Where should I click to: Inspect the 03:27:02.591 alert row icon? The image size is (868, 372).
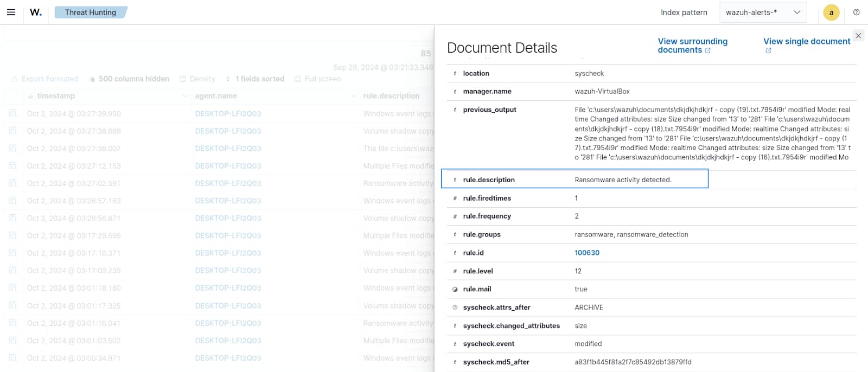click(x=13, y=183)
